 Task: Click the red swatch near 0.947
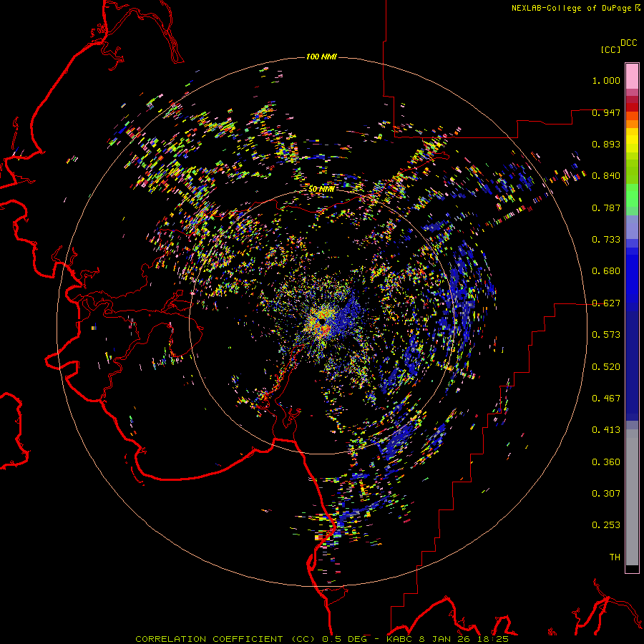pyautogui.click(x=632, y=107)
